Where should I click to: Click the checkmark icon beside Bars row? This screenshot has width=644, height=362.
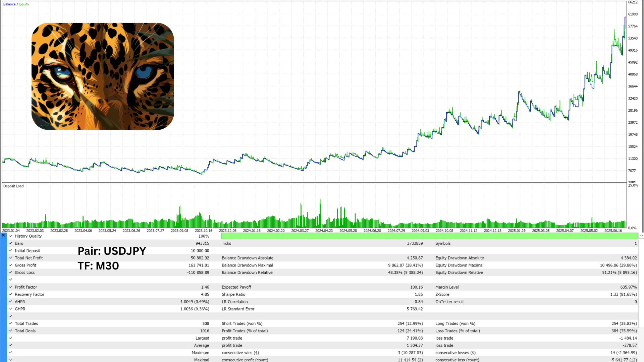pyautogui.click(x=11, y=243)
